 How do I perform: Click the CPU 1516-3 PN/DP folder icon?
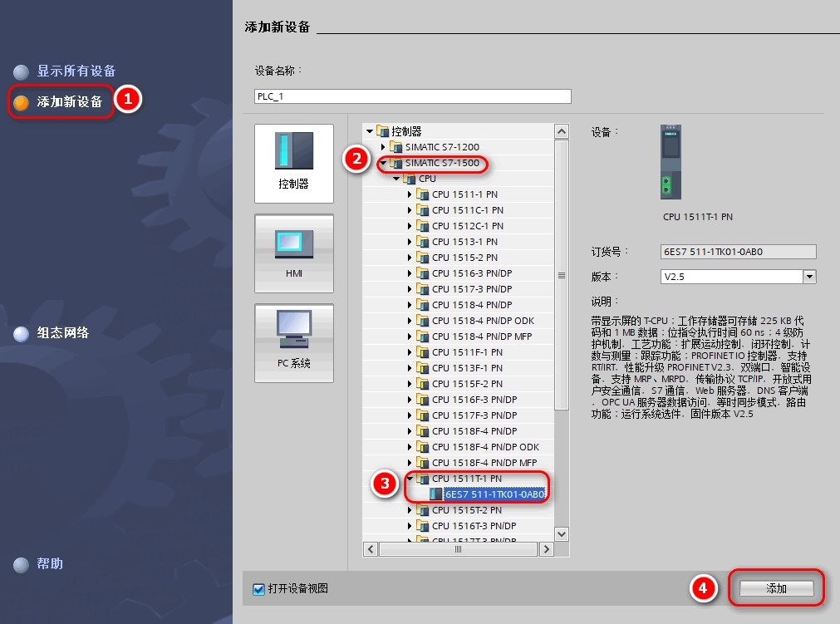[x=423, y=273]
